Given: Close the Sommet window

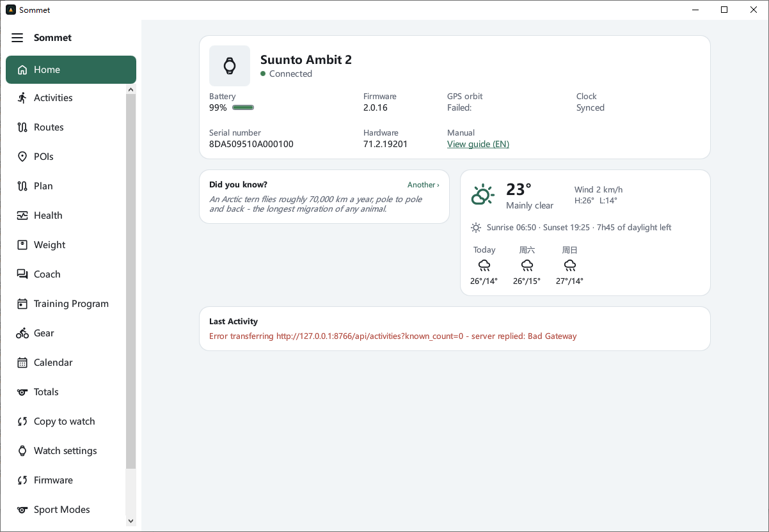Looking at the screenshot, I should [754, 10].
